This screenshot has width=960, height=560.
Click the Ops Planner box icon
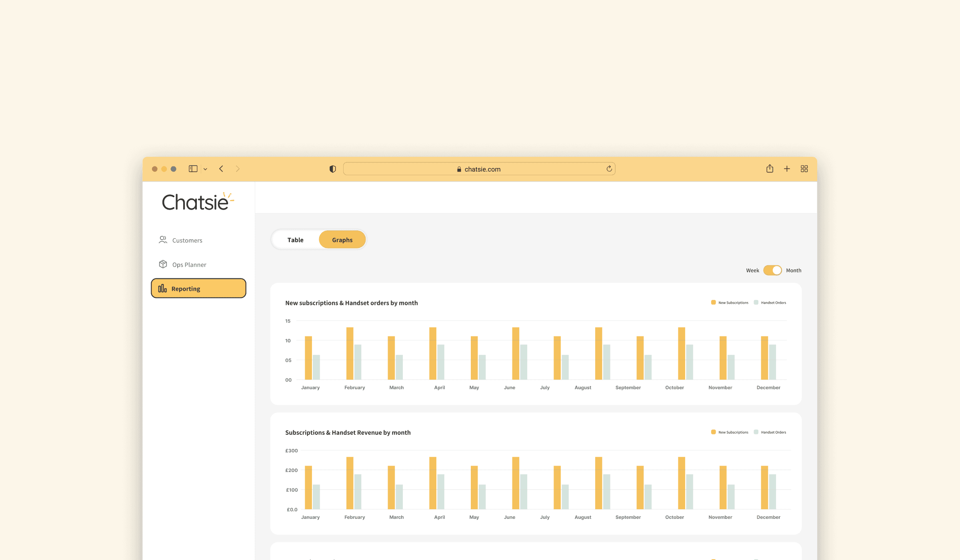[163, 264]
